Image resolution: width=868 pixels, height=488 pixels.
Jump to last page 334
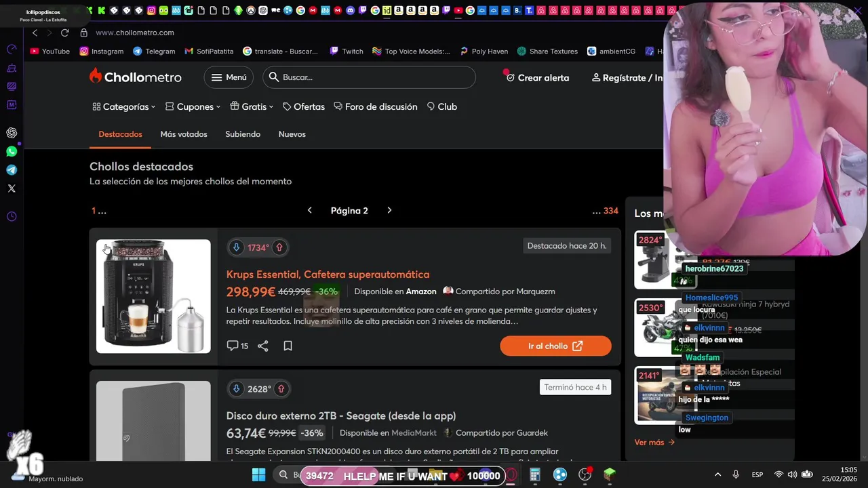(x=610, y=211)
